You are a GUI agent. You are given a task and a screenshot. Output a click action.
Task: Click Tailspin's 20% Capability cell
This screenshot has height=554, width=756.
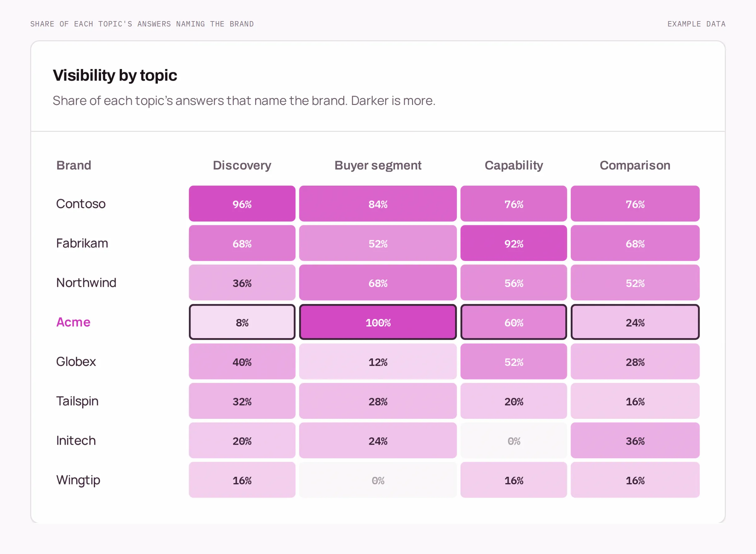tap(514, 401)
